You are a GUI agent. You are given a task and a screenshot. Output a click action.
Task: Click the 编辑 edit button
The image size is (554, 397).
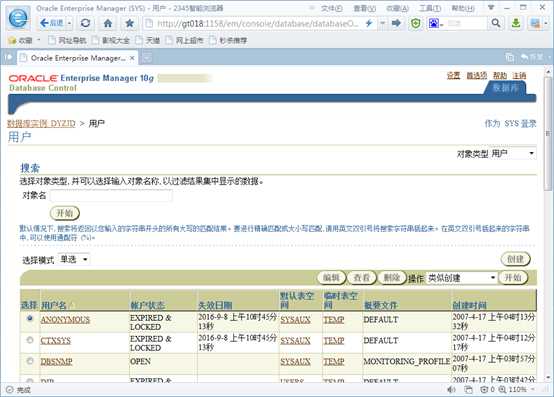click(331, 278)
